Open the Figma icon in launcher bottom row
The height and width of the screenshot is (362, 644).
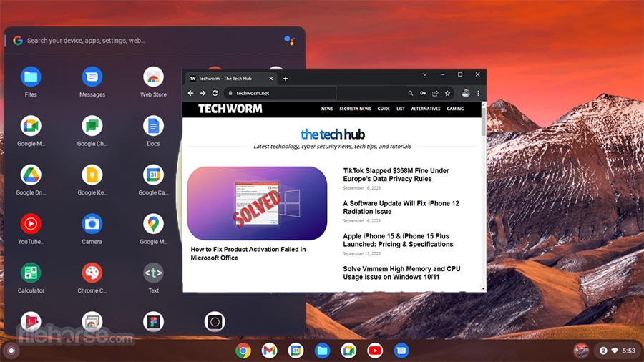pyautogui.click(x=153, y=322)
